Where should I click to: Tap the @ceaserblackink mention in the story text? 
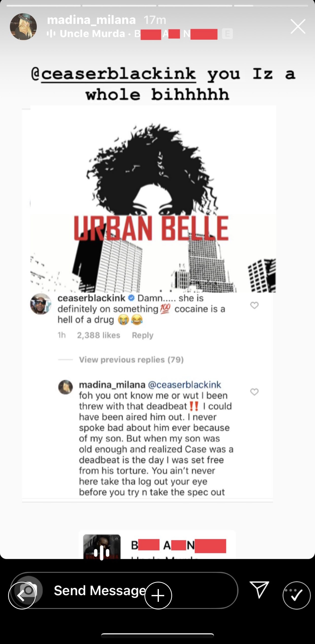point(113,74)
